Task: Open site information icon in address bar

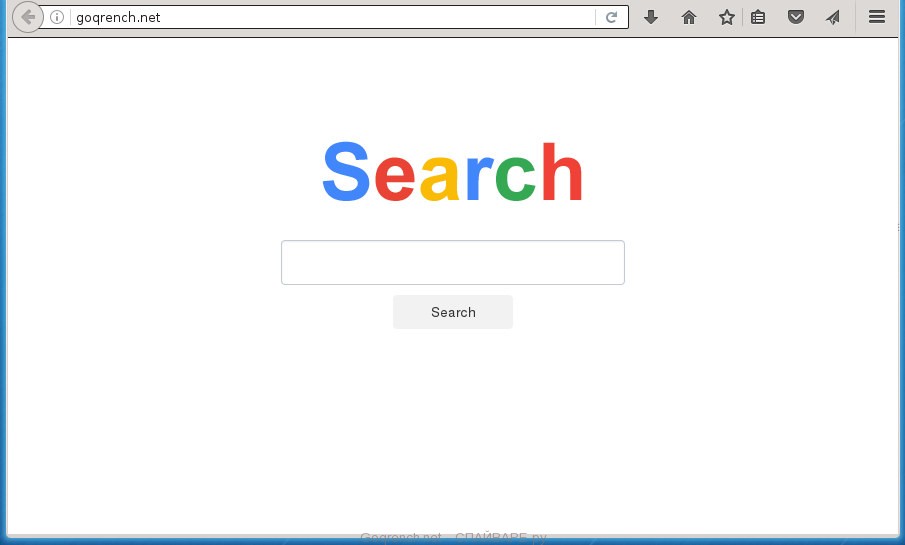Action: click(x=57, y=17)
